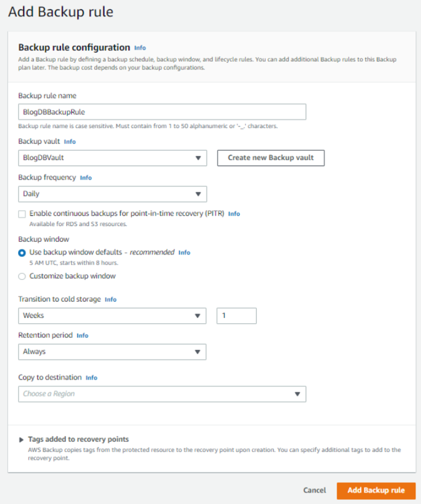Open the Choose a Region dropdown
This screenshot has height=504, width=421.
pos(162,394)
